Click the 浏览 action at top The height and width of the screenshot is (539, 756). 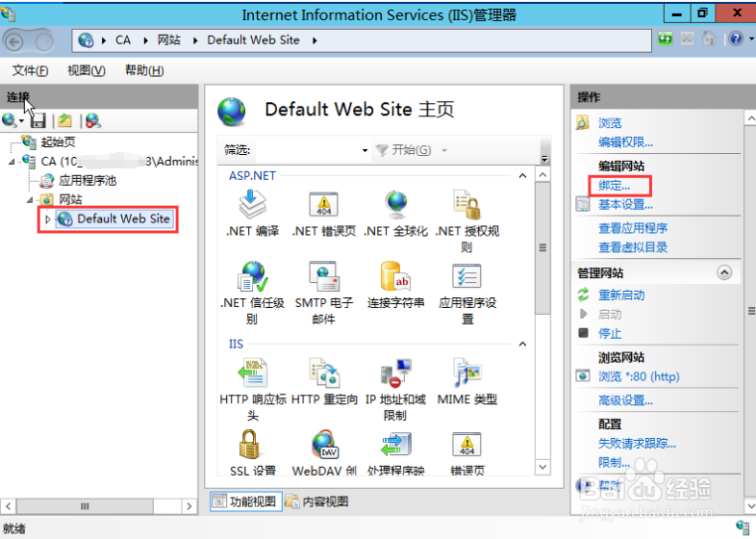click(x=610, y=123)
